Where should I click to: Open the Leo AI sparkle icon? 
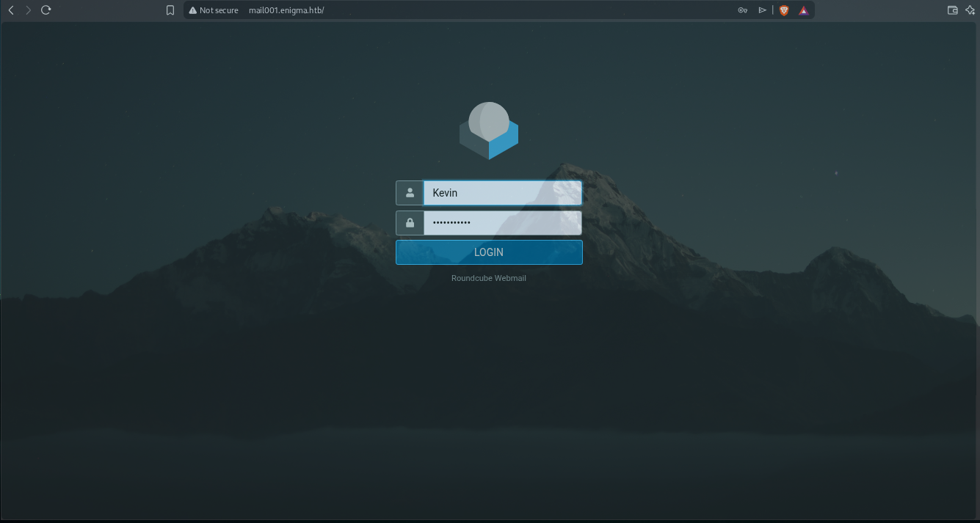pyautogui.click(x=970, y=10)
